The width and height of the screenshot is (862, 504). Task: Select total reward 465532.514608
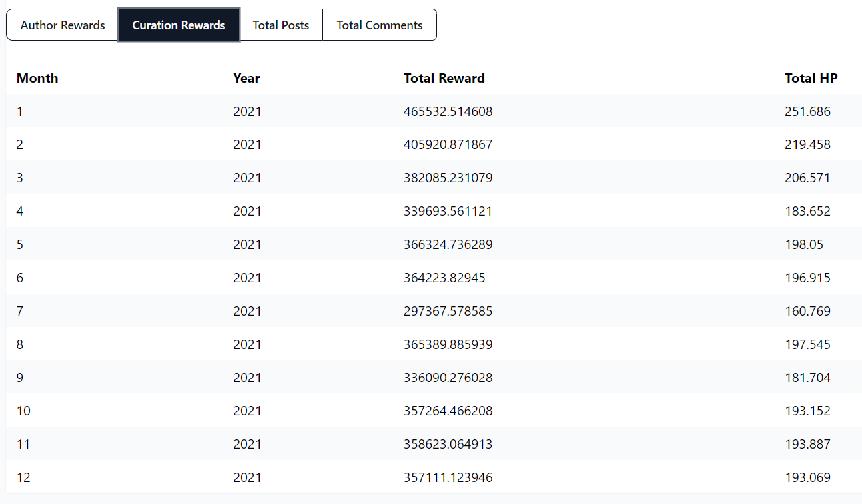pos(448,111)
